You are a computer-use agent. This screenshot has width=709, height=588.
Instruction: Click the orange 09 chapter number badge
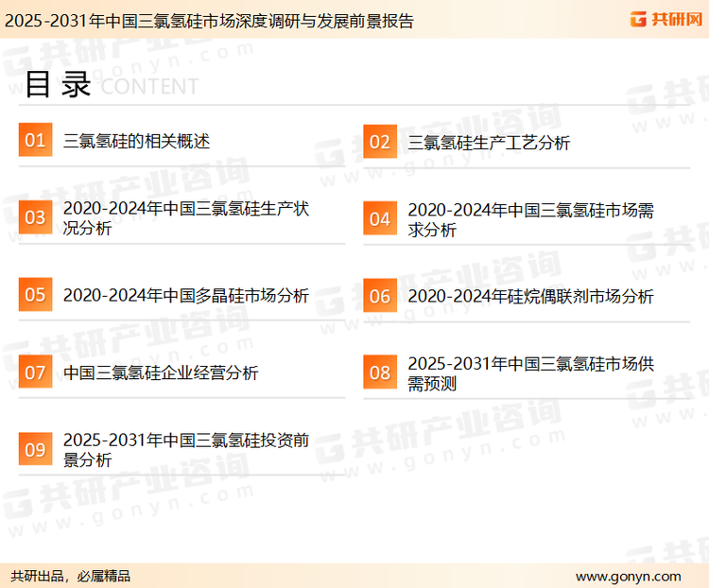(35, 449)
